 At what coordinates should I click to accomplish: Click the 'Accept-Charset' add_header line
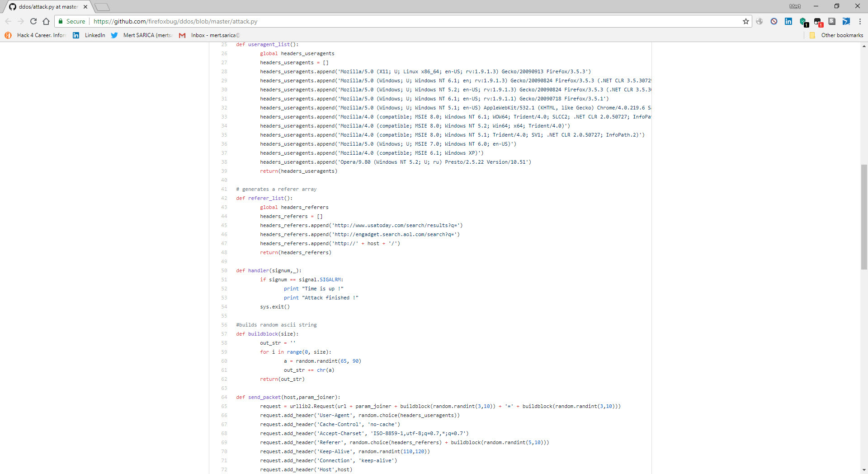pyautogui.click(x=364, y=433)
